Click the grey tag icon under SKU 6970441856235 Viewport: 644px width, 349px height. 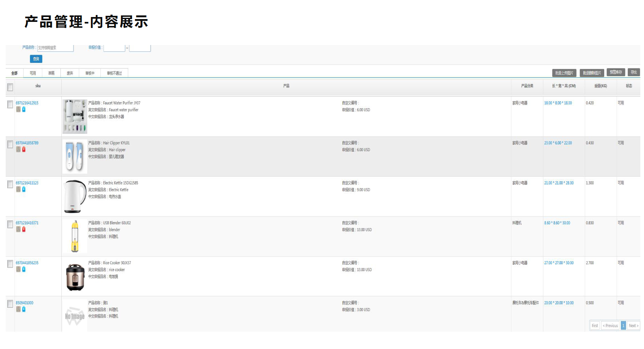point(18,270)
